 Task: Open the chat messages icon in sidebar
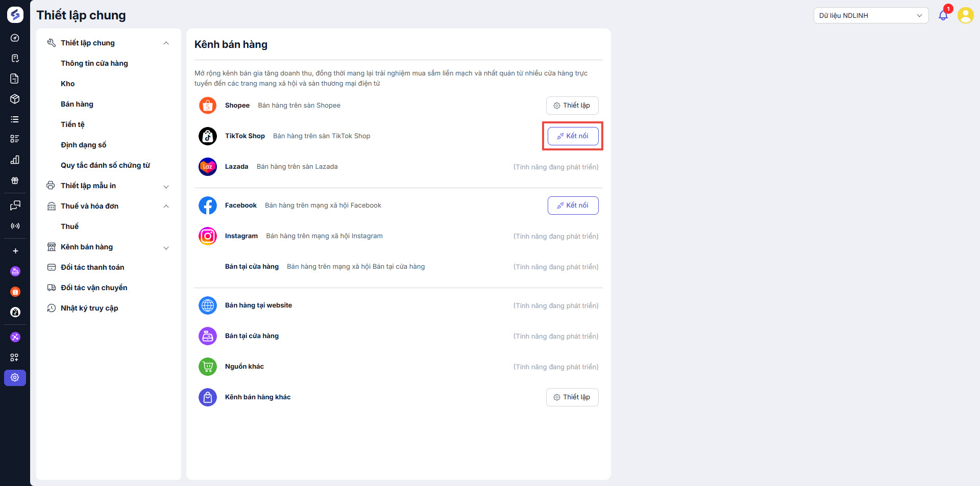coord(15,206)
